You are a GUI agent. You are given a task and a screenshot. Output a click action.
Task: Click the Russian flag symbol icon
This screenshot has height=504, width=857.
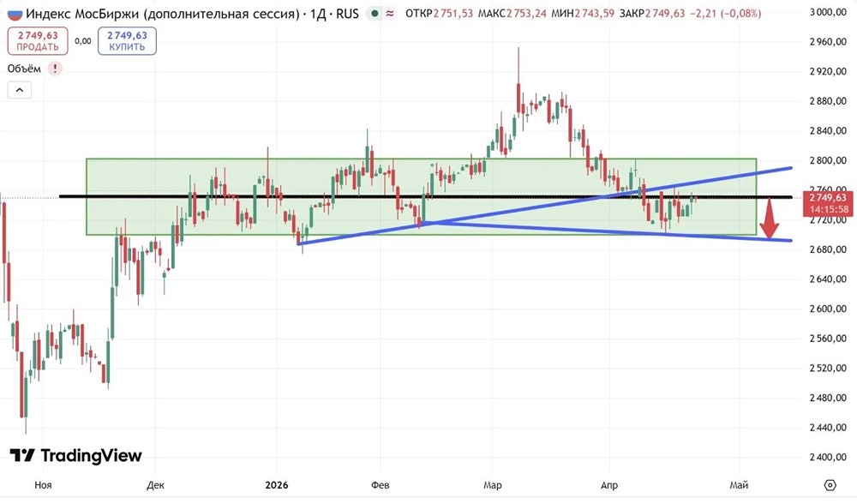tap(15, 13)
